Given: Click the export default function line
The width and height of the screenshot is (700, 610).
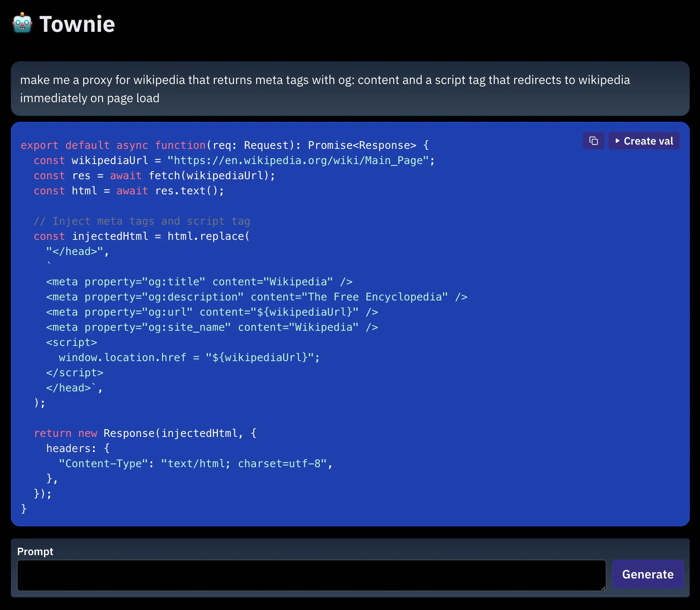Looking at the screenshot, I should coord(225,145).
